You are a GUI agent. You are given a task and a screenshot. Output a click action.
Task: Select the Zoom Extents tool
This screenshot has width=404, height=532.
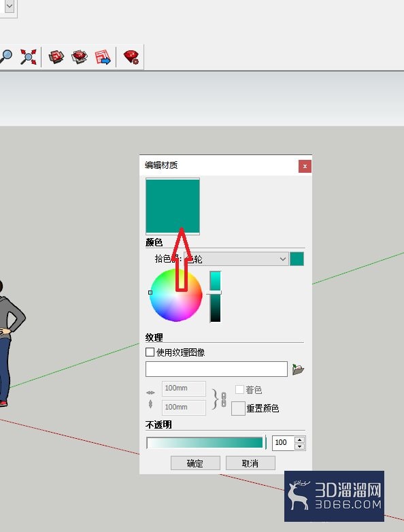(x=28, y=56)
